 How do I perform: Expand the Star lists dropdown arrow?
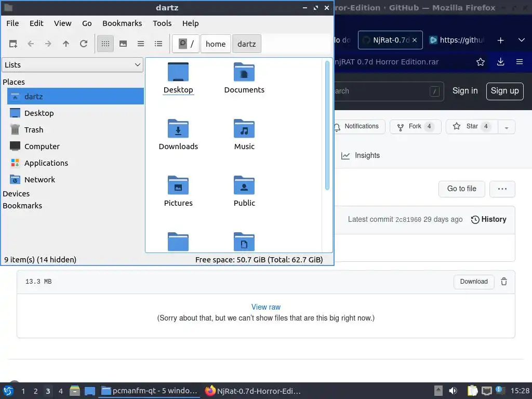(x=507, y=127)
